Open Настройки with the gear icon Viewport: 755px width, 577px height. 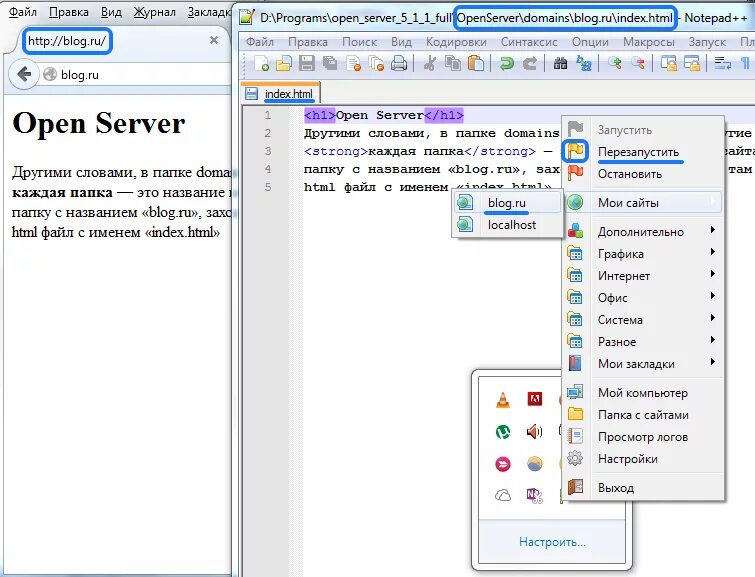click(x=643, y=459)
